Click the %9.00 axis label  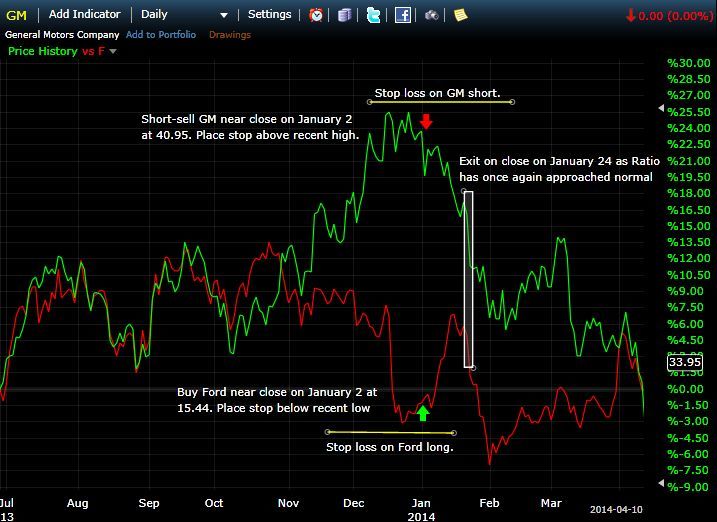[x=685, y=291]
